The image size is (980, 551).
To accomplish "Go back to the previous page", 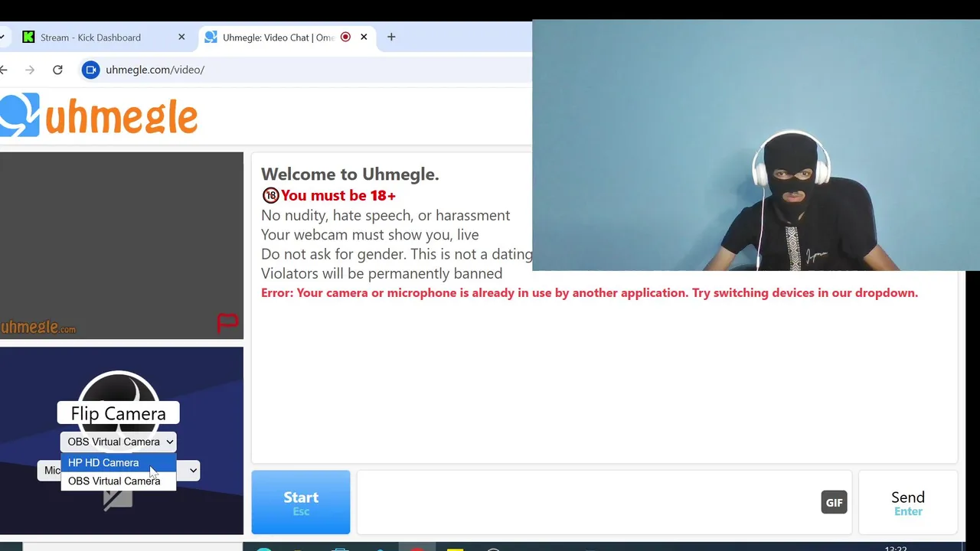I will pos(4,70).
